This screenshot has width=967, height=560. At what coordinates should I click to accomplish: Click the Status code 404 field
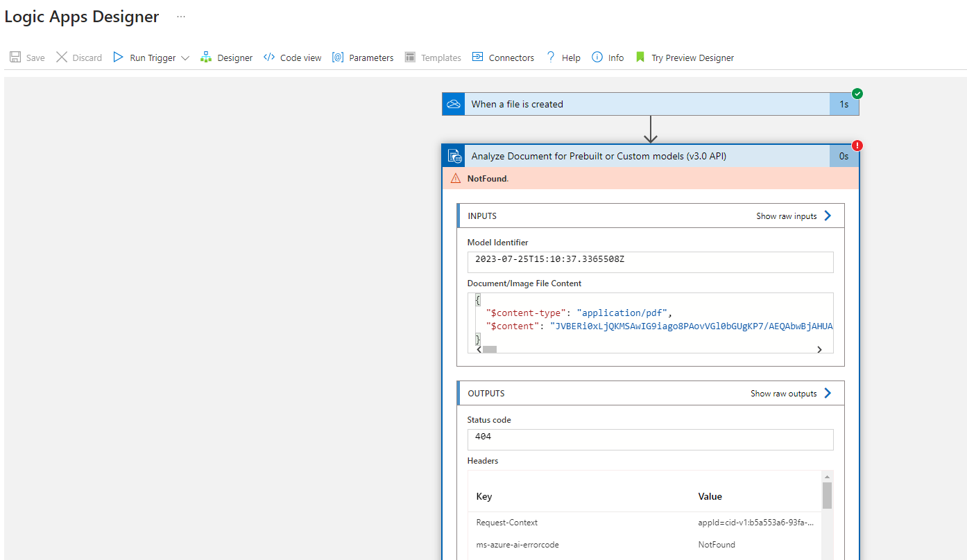pos(650,439)
